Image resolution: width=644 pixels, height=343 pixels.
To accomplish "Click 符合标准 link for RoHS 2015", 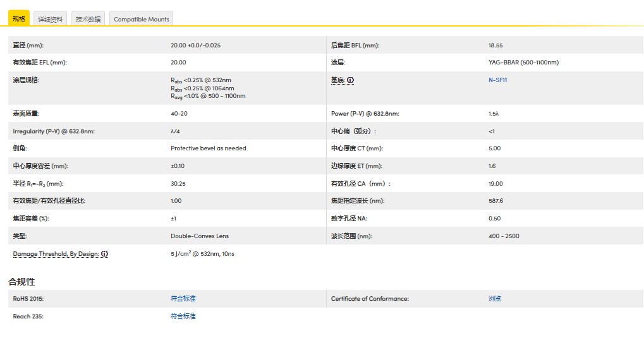I will 183,299.
